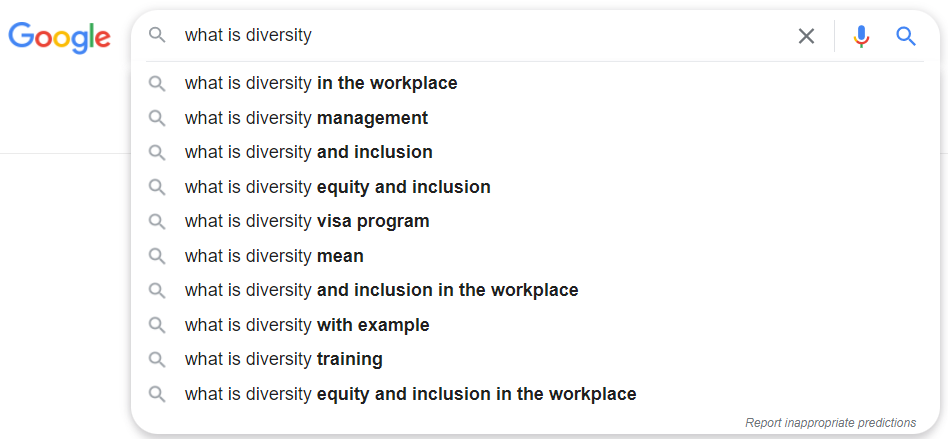Clear the search box with X icon

[806, 36]
